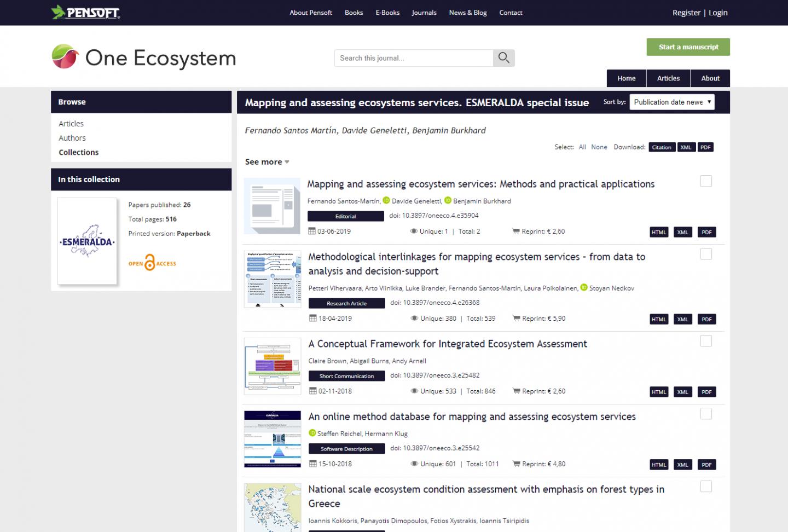Open E-Books in top navigation
This screenshot has width=788, height=532.
(x=387, y=13)
